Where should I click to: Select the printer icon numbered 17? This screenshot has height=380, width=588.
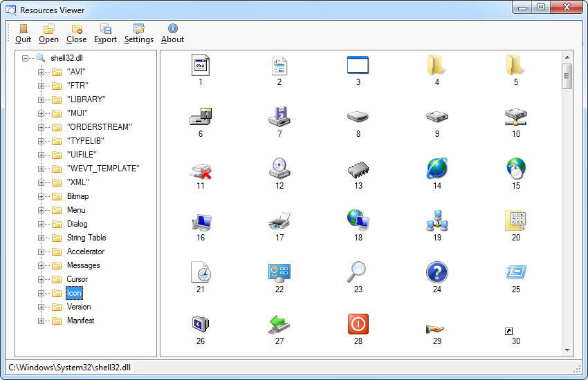pos(279,221)
